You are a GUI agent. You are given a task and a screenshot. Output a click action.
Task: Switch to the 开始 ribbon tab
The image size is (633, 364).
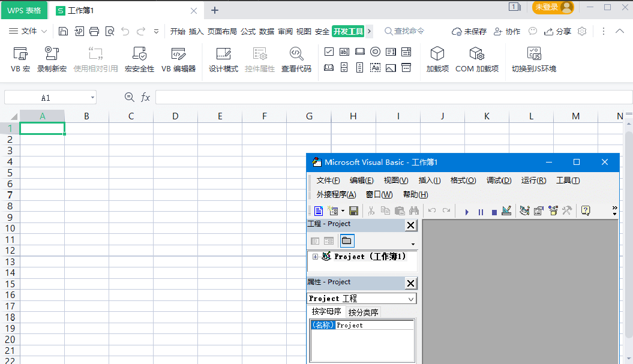tap(178, 31)
